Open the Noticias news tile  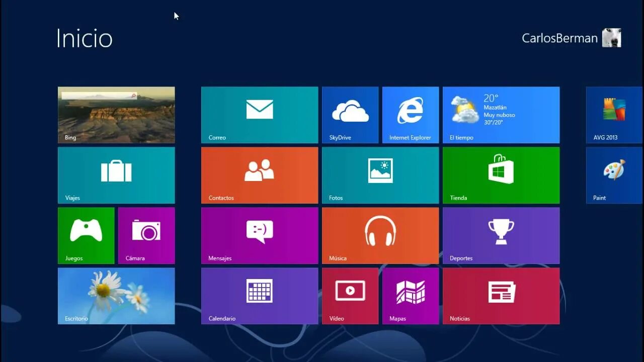coord(501,296)
